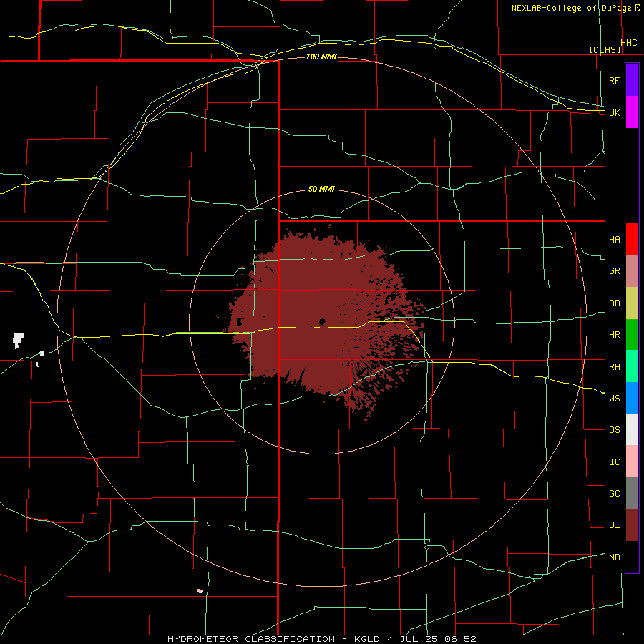
Task: Click the UK magenta legend color
Action: pos(632,112)
